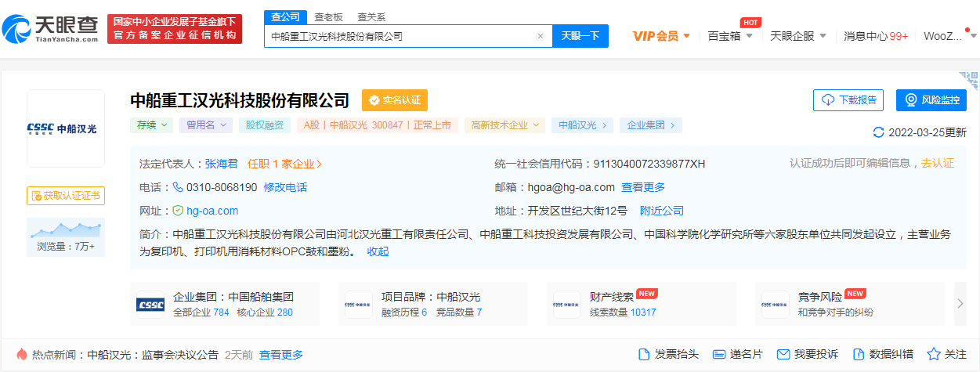The width and height of the screenshot is (980, 372).
Task: Switch to the 查关系 tab
Action: coord(371,16)
